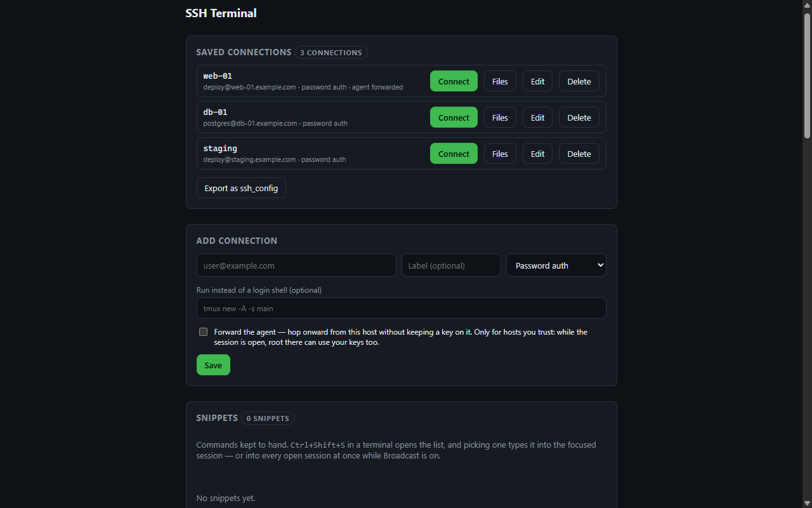Click Export as ssh_config
Viewport: 812px width, 508px height.
point(241,188)
